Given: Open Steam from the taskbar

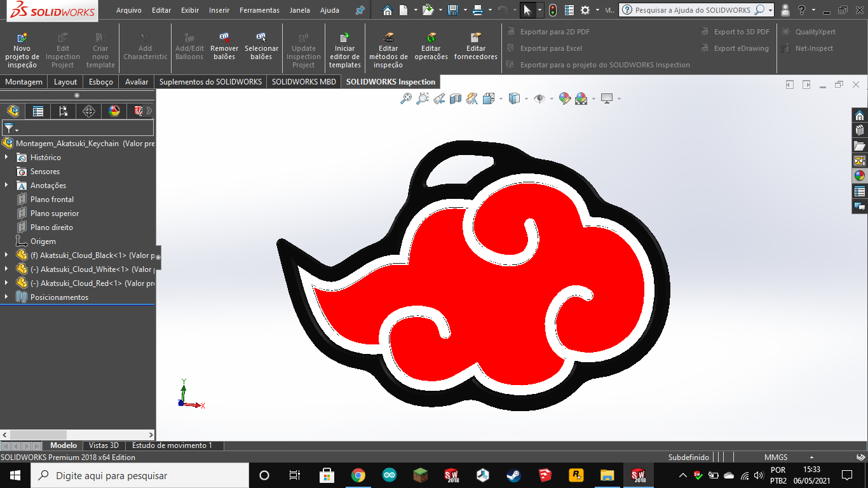Looking at the screenshot, I should [x=513, y=475].
